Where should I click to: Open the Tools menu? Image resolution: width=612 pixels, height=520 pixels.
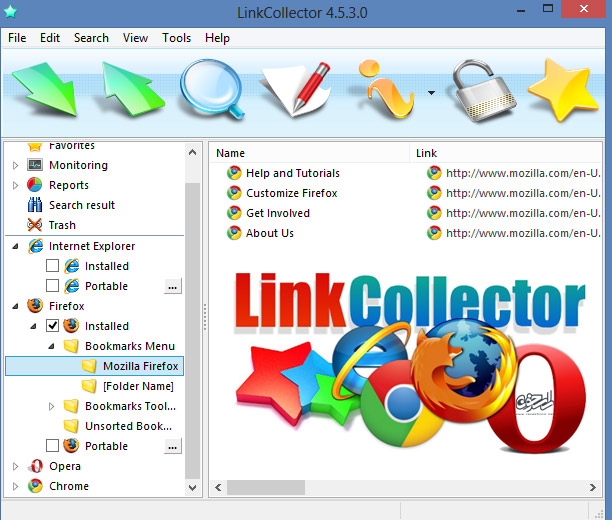176,38
